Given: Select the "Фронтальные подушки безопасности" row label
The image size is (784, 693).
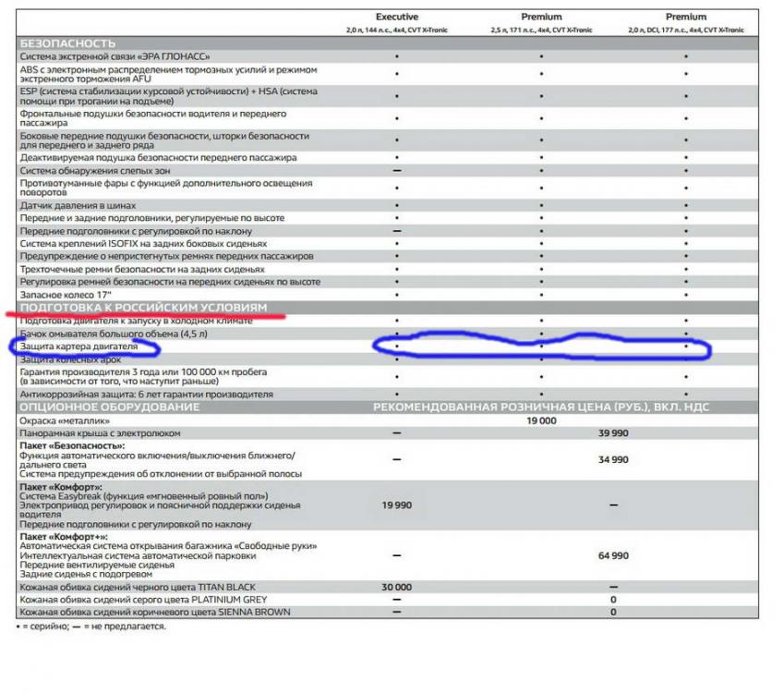Looking at the screenshot, I should (153, 118).
